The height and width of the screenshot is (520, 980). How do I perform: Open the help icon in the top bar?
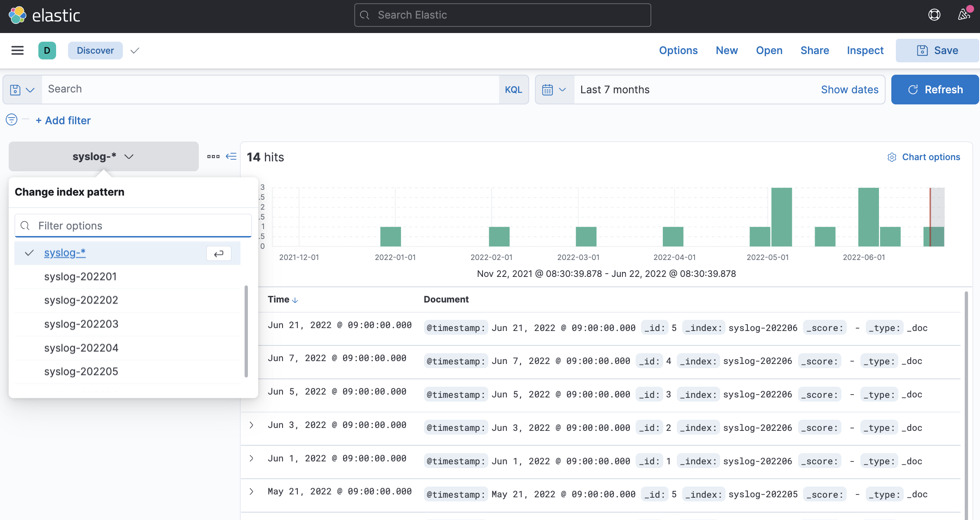[x=934, y=14]
